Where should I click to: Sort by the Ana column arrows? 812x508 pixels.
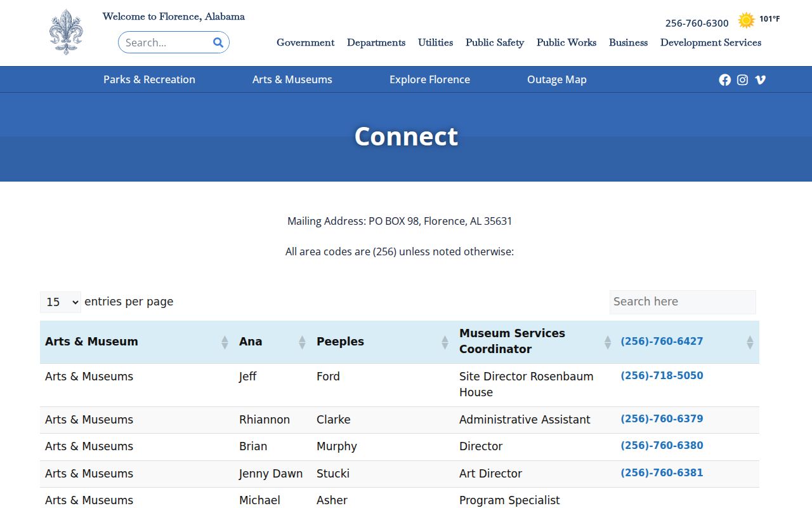pyautogui.click(x=302, y=342)
